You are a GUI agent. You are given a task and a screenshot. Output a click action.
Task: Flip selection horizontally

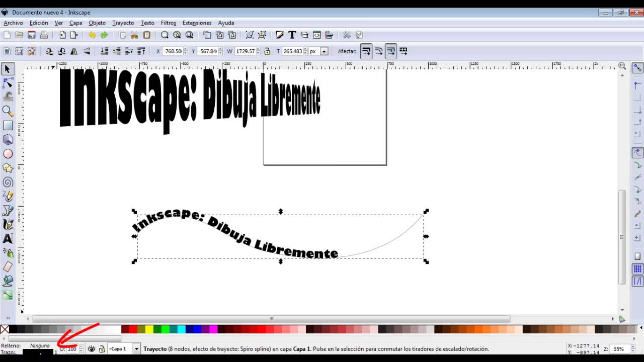74,51
